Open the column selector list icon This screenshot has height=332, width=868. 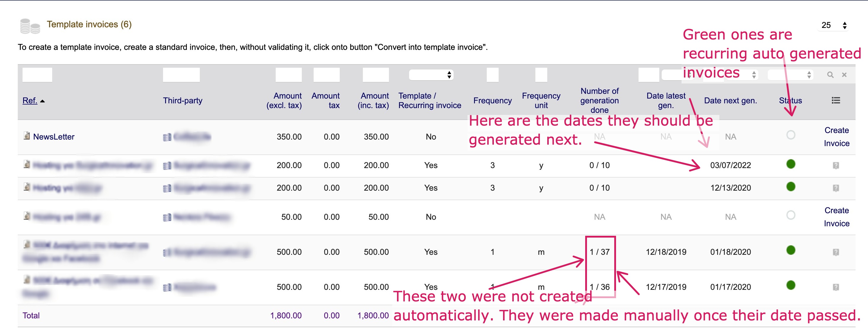[836, 100]
